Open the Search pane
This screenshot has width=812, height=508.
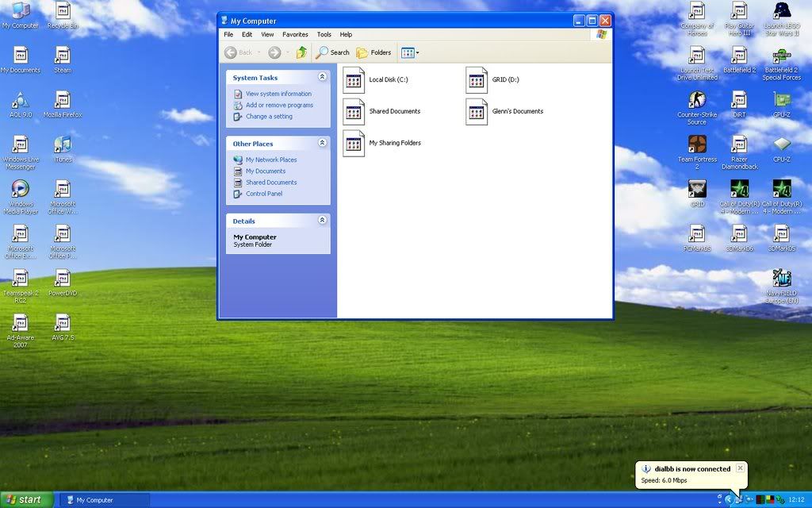coord(332,52)
